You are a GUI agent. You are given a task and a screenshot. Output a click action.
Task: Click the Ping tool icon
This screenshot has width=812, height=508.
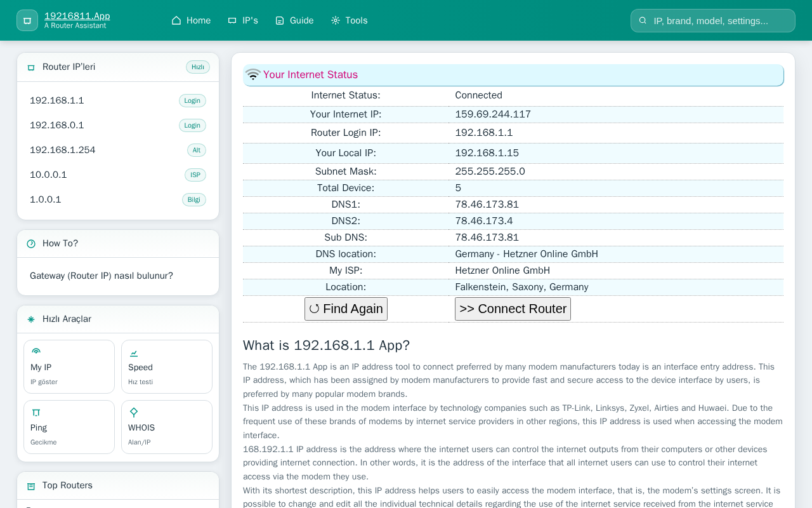point(36,412)
